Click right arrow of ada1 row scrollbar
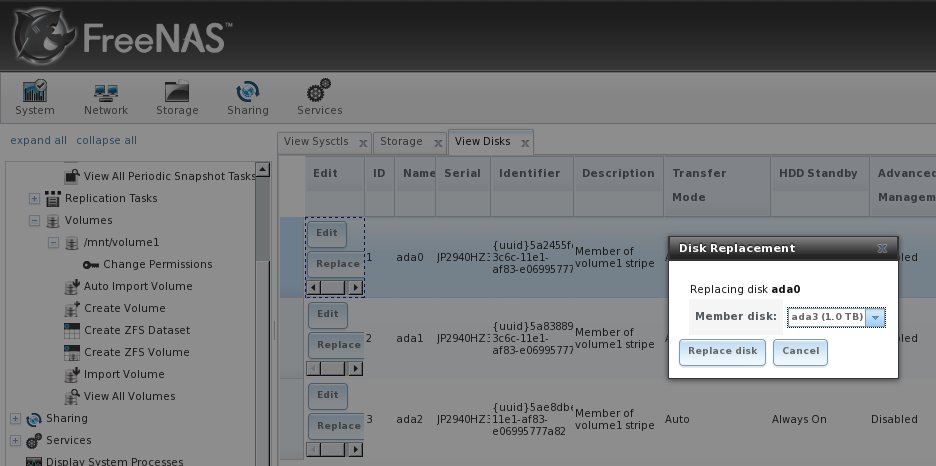The width and height of the screenshot is (936, 466). 356,369
